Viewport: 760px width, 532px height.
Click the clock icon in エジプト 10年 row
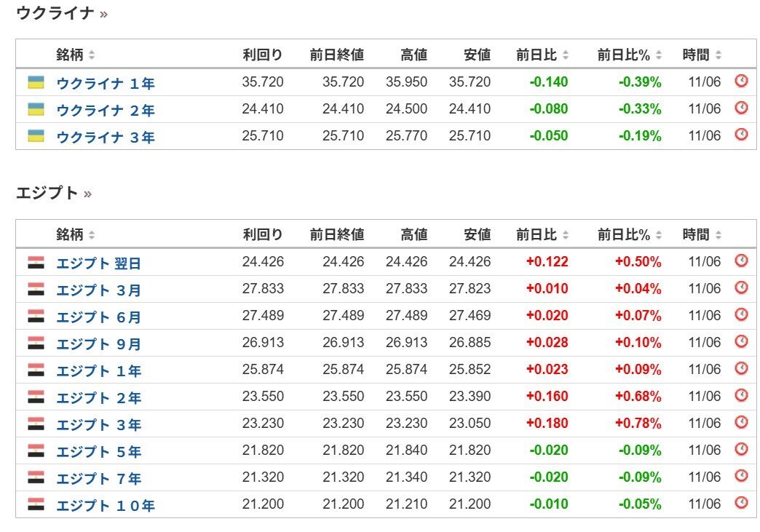741,503
